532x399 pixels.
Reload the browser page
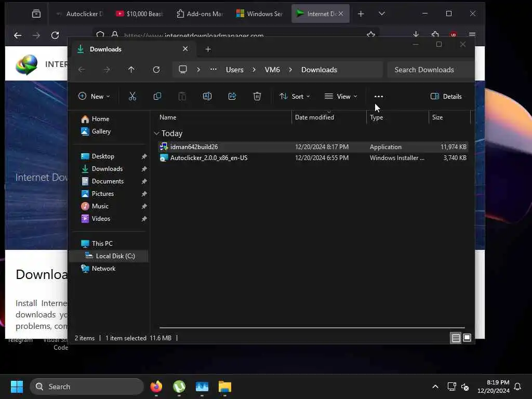(55, 35)
